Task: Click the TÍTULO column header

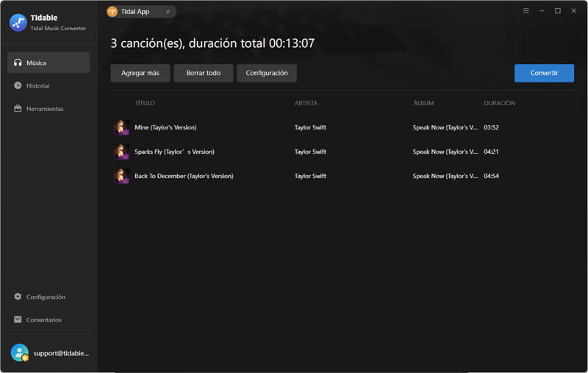Action: pos(145,103)
